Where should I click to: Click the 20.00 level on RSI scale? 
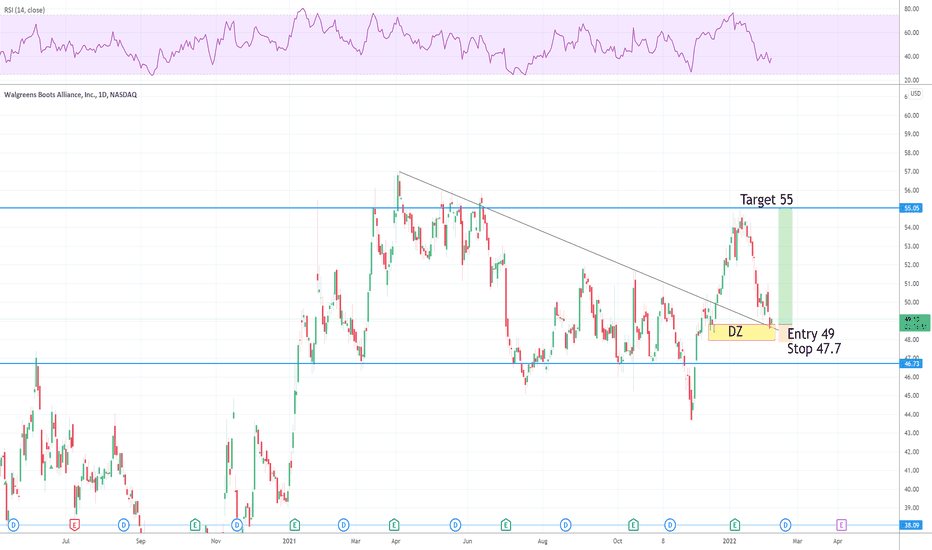(911, 80)
